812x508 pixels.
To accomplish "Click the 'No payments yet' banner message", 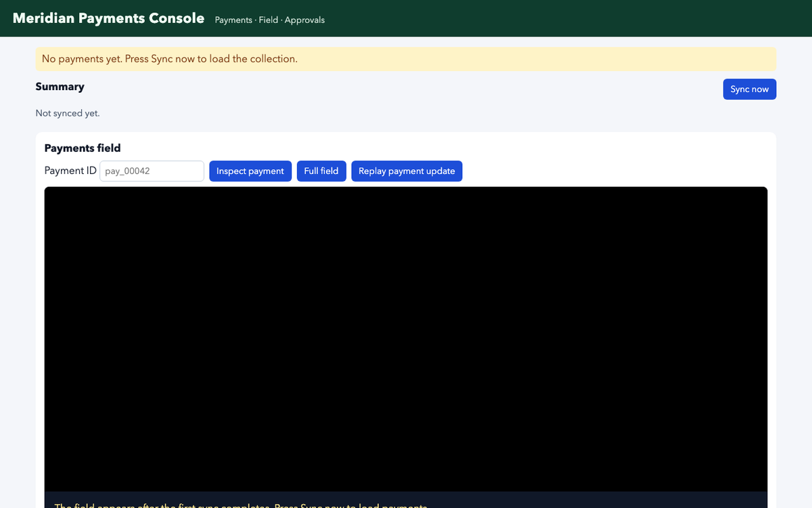I will [406, 59].
